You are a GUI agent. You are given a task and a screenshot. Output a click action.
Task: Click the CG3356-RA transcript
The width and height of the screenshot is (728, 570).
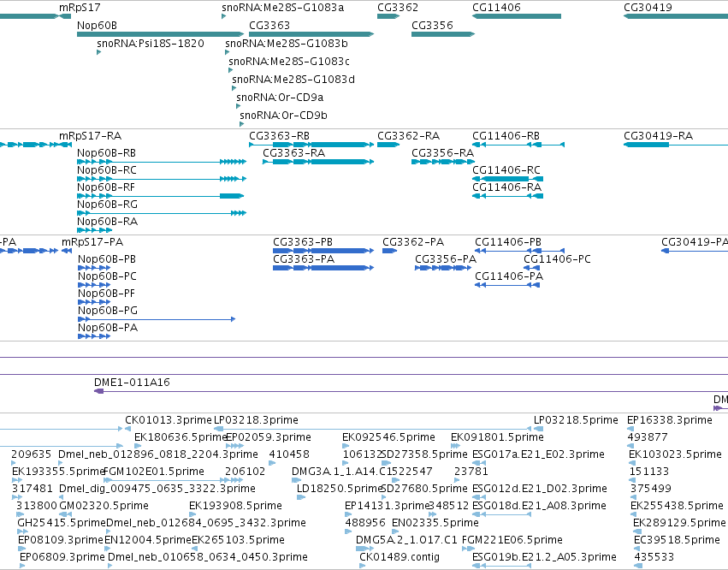coord(443,162)
